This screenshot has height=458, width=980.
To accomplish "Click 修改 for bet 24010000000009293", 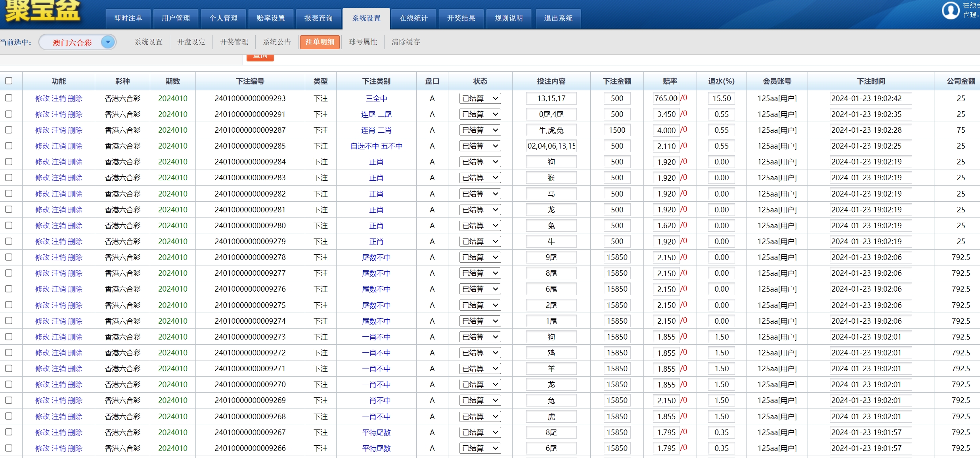I will (x=42, y=98).
